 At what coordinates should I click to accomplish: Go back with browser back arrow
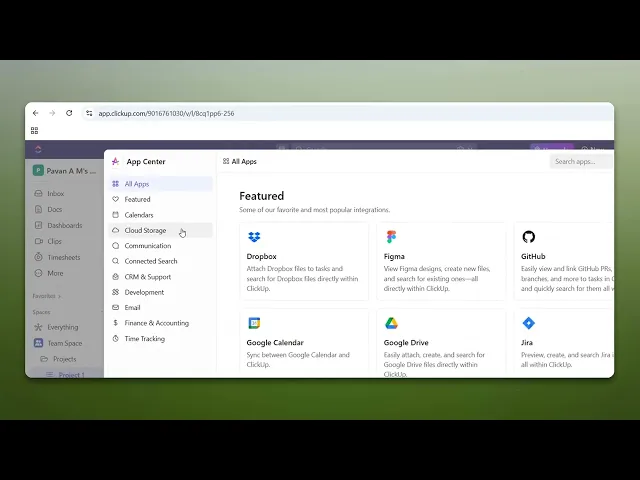click(36, 113)
